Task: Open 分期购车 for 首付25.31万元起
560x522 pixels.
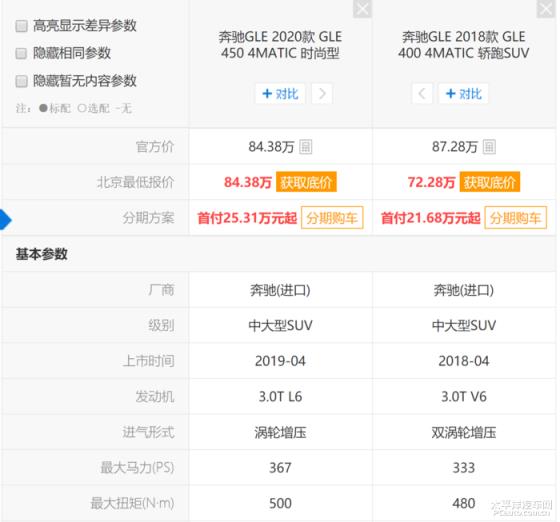Action: 332,217
